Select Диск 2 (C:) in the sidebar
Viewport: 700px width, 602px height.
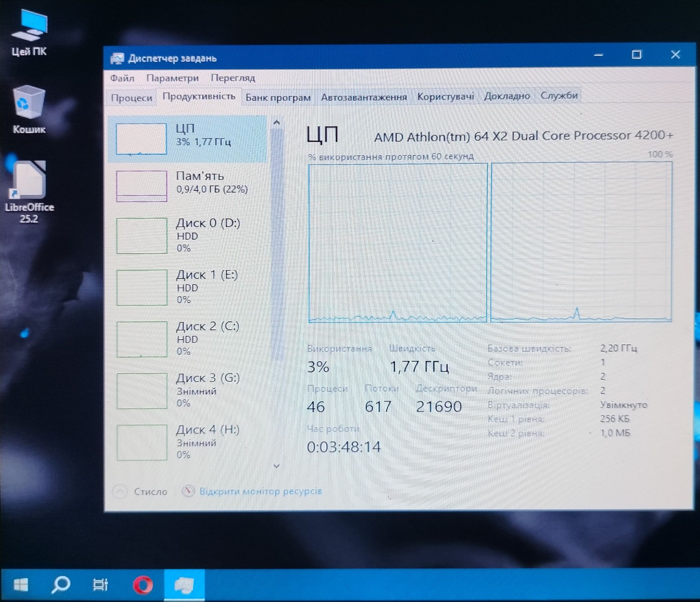pos(187,339)
